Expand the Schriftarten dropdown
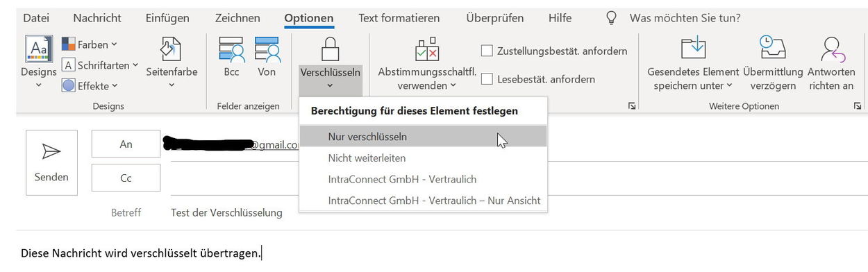The width and height of the screenshot is (868, 272). pos(100,65)
